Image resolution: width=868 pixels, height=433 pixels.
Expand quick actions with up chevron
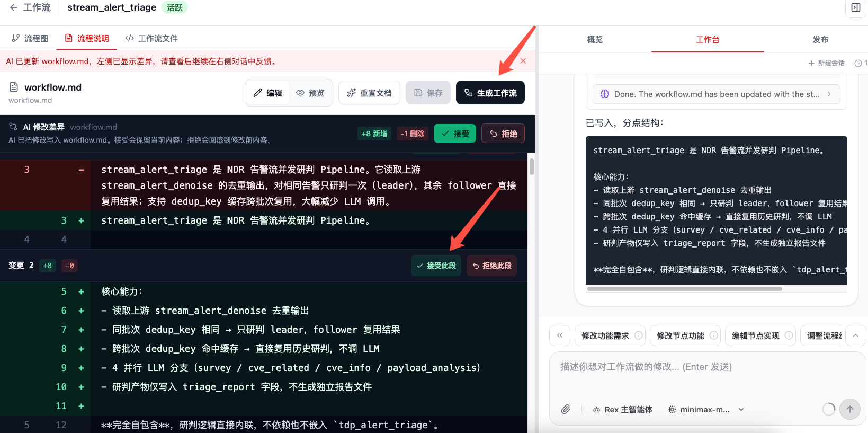(856, 335)
